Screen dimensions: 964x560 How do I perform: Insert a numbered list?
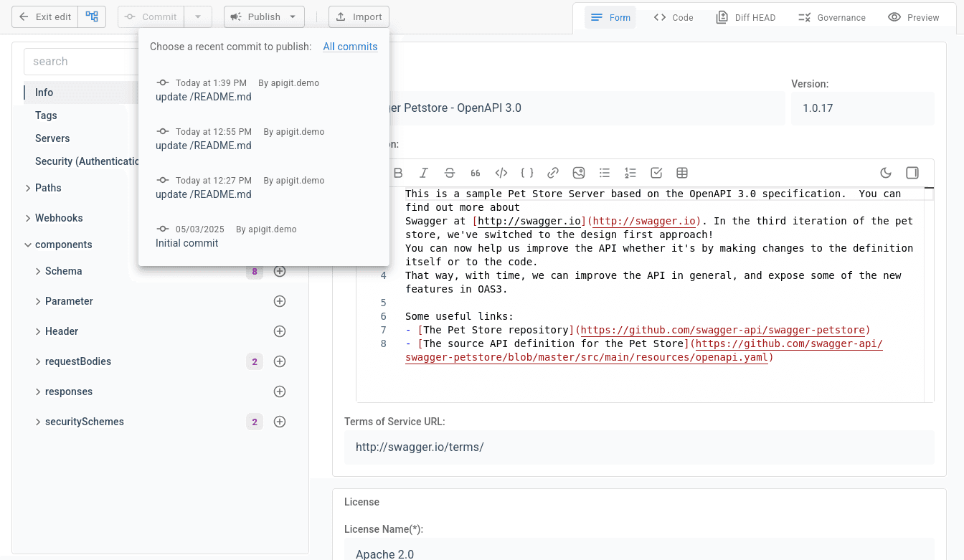click(630, 173)
